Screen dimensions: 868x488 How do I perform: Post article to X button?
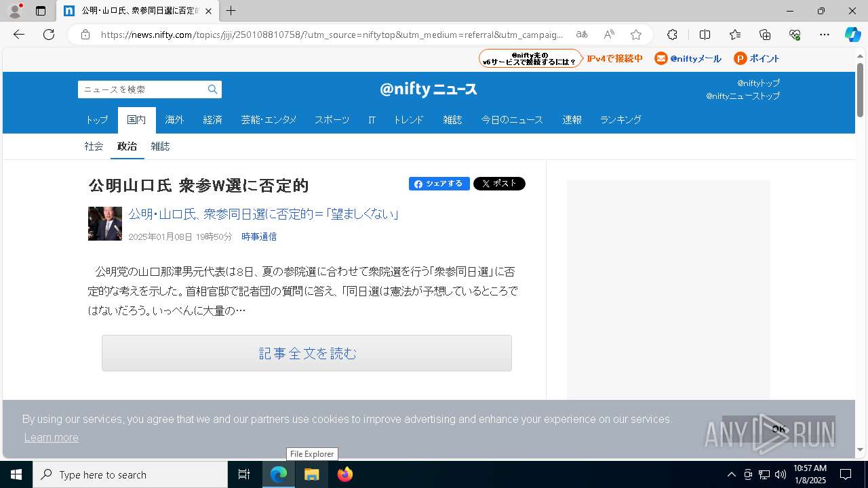(499, 184)
